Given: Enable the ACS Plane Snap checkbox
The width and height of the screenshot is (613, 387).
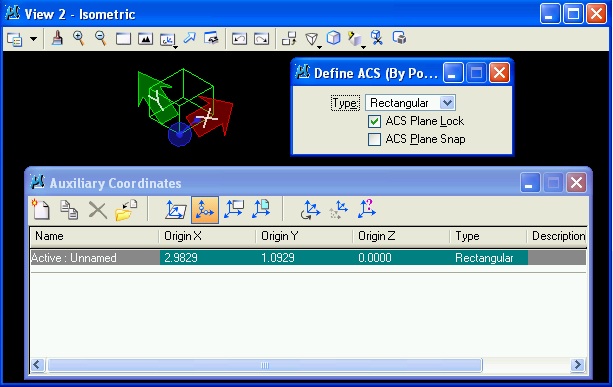Looking at the screenshot, I should [x=374, y=139].
